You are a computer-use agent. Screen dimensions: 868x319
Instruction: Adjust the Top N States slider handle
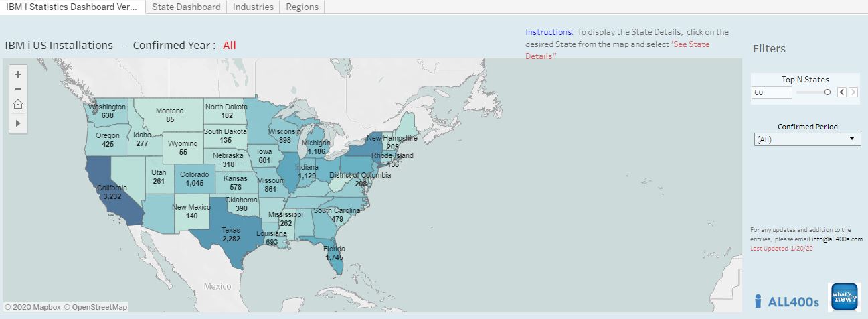coord(827,92)
